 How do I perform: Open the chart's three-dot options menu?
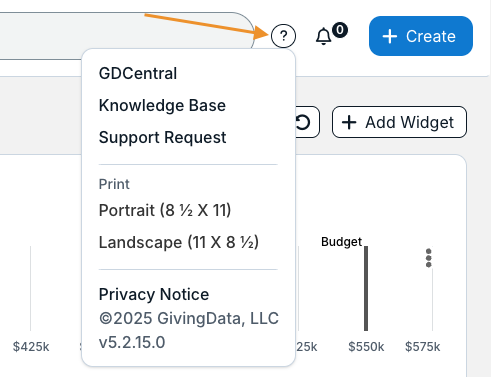pos(429,258)
